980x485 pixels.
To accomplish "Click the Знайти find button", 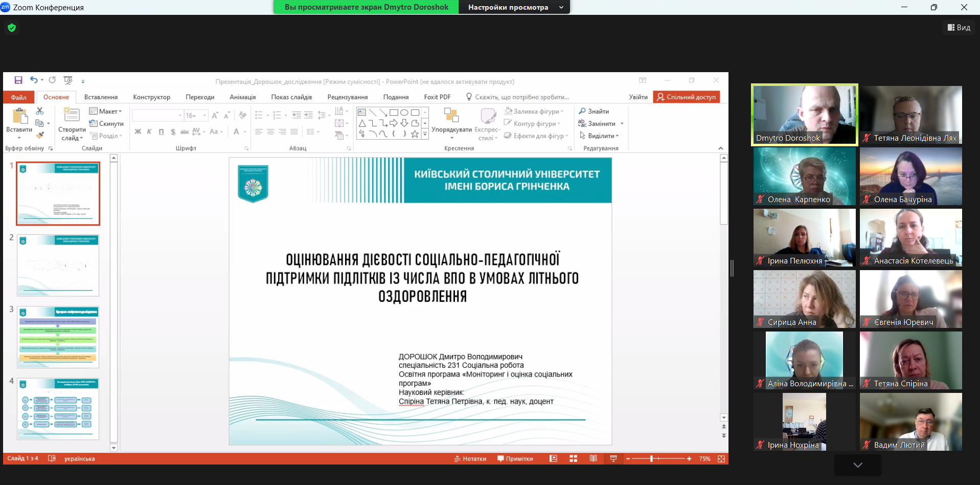I will [594, 112].
